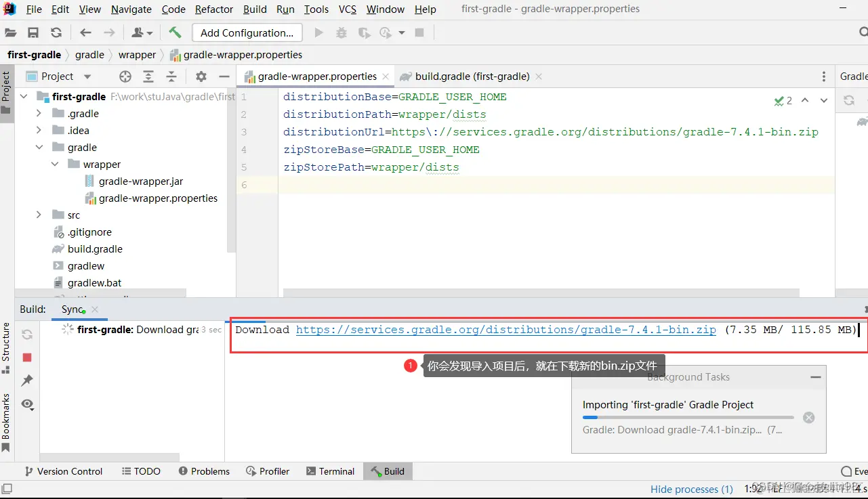Open Add Configuration dialog
Screen dimensions: 868x499
click(x=247, y=32)
